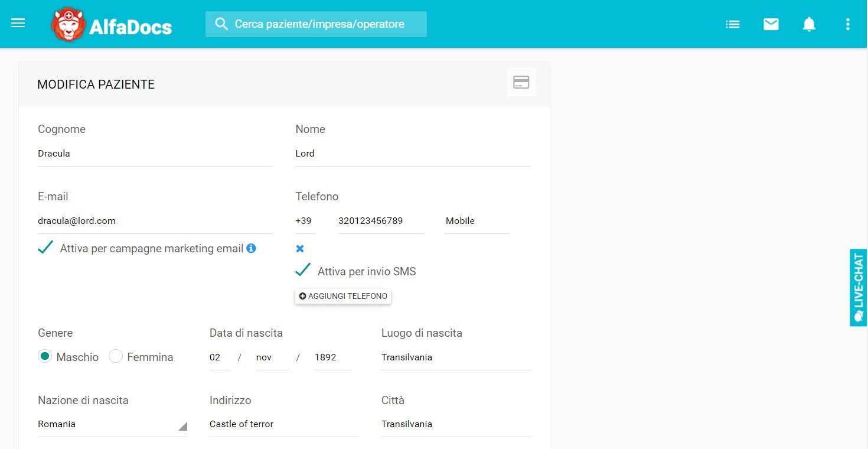
Task: Open the task list icon in header
Action: 733,24
